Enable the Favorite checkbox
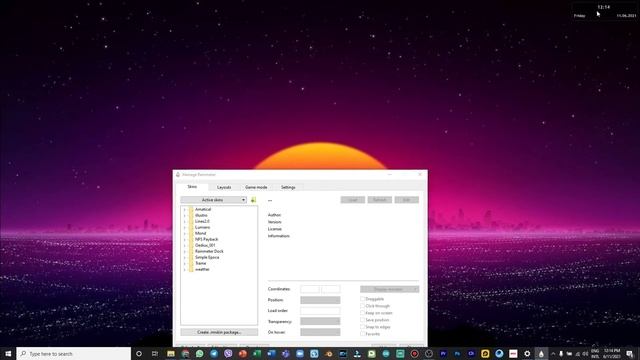Viewport: 640px width, 360px height. coord(362,333)
